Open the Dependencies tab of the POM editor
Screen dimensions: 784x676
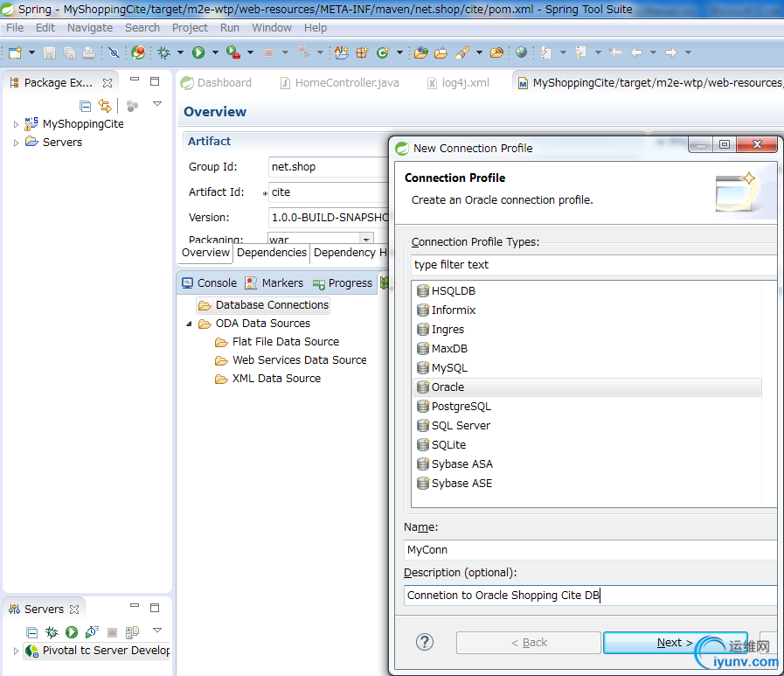(272, 253)
